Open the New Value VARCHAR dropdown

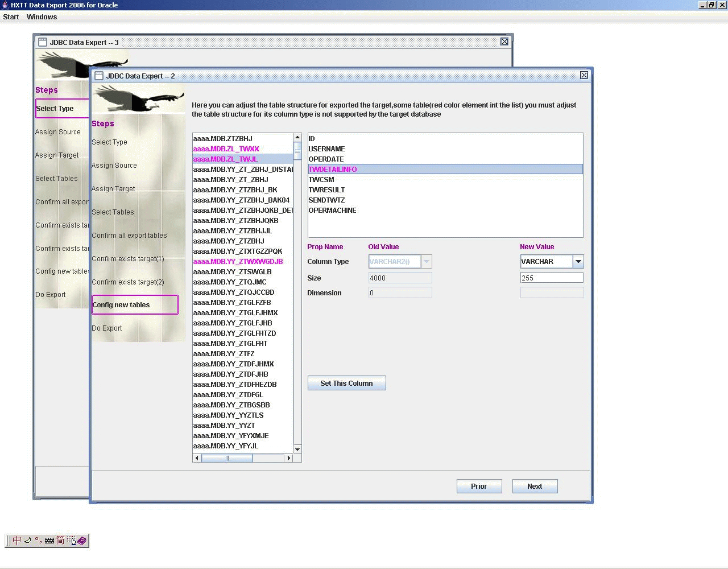(578, 261)
